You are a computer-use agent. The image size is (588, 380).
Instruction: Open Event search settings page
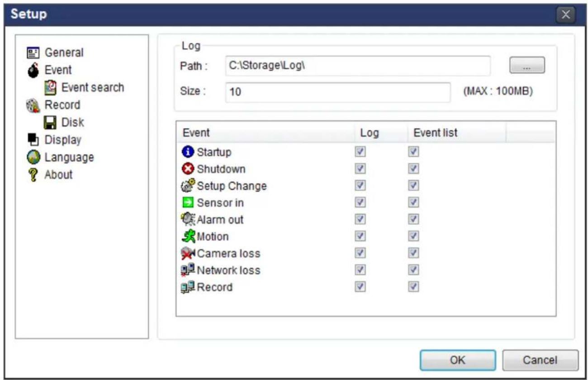(x=92, y=87)
